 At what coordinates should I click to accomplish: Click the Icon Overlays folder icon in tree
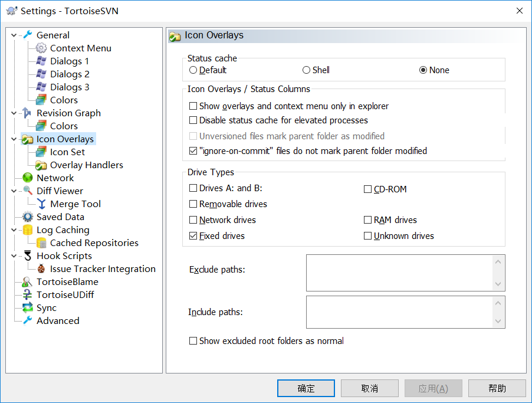pos(28,139)
